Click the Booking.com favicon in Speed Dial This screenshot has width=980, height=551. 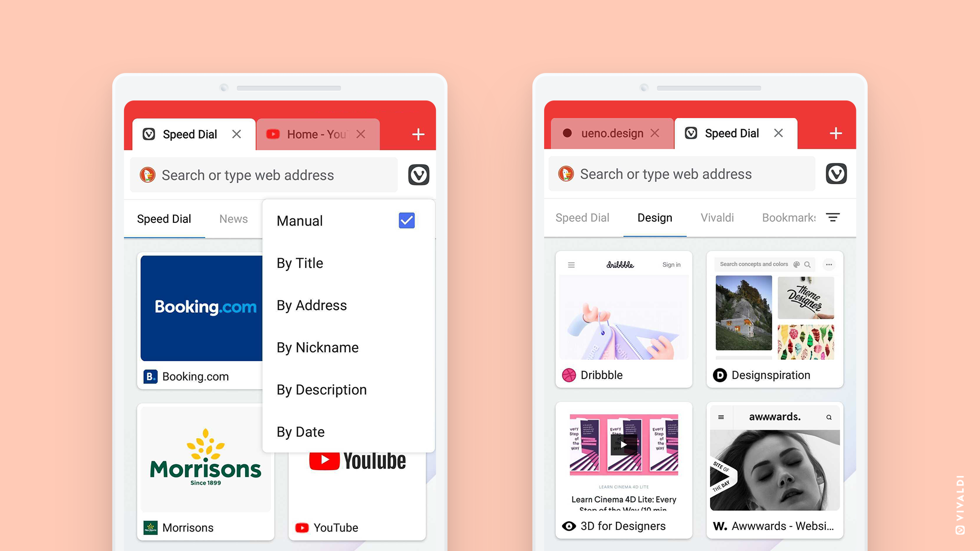[x=149, y=376]
